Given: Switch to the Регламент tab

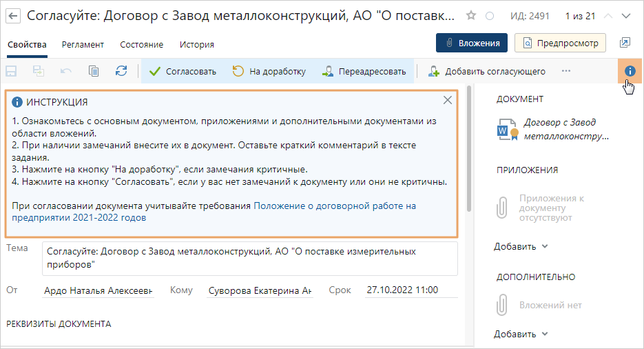Looking at the screenshot, I should pyautogui.click(x=83, y=44).
